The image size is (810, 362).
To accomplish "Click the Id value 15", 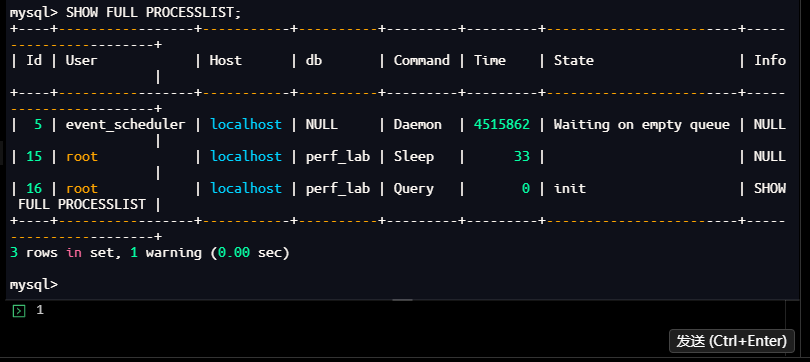I will pyautogui.click(x=34, y=156).
